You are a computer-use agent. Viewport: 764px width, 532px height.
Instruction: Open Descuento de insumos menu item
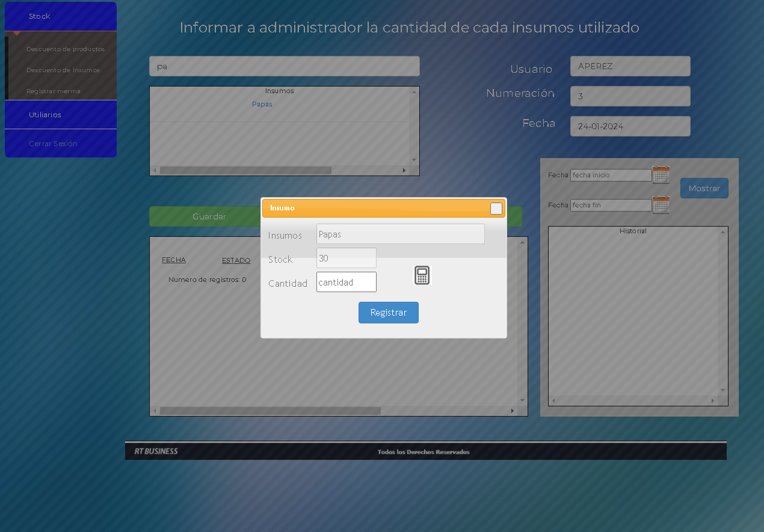[x=63, y=70]
